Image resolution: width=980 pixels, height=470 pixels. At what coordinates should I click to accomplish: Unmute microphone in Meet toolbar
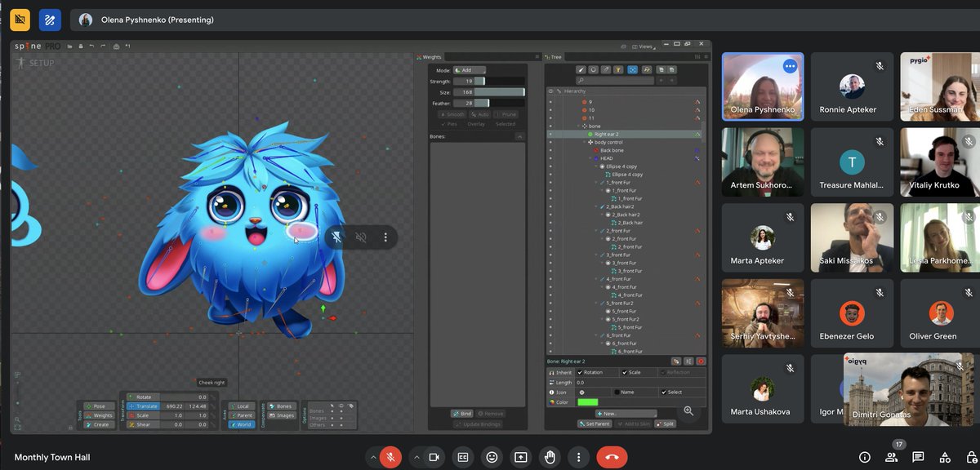click(x=391, y=457)
